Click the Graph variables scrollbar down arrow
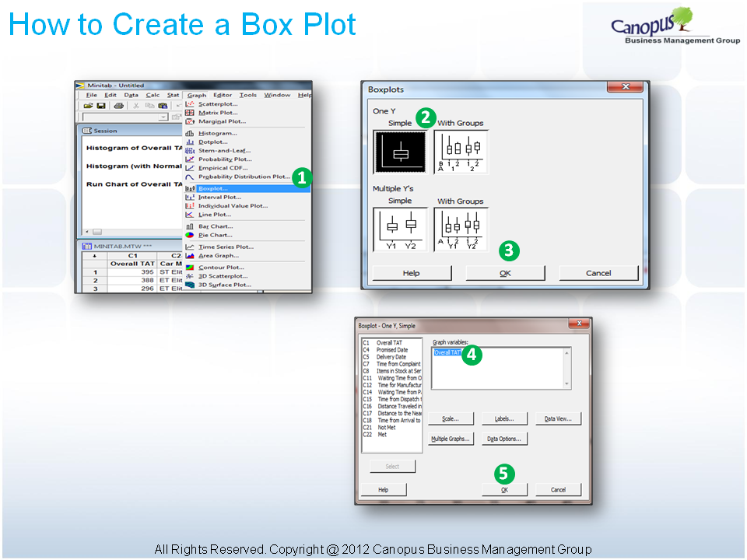This screenshot has width=747, height=560. (566, 383)
